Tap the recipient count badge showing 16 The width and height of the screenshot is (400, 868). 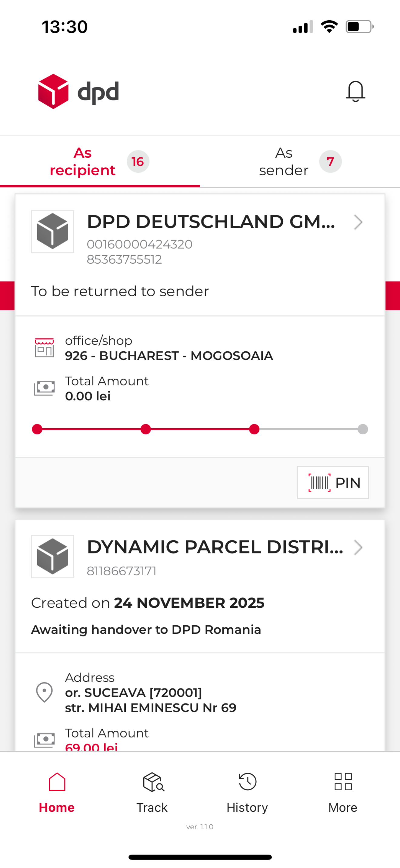[x=138, y=161]
